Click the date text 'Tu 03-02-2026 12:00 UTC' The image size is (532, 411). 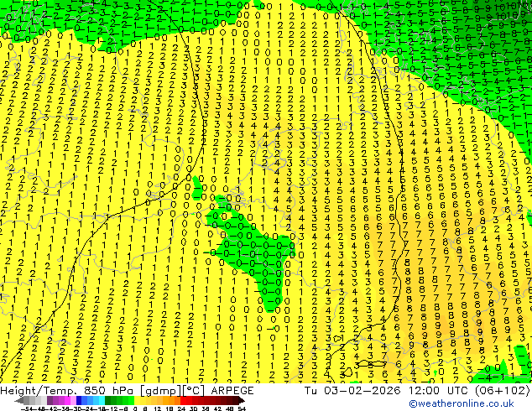[387, 391]
